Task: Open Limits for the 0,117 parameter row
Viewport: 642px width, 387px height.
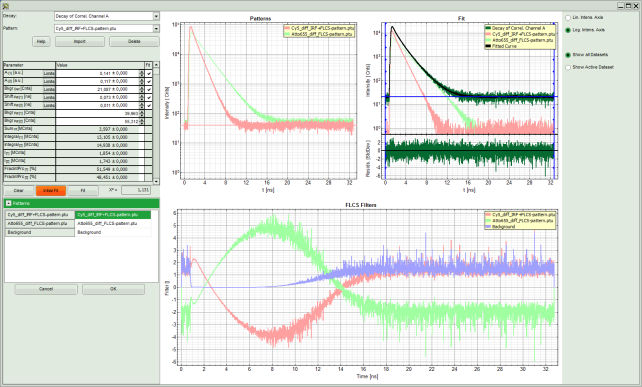Action: tap(49, 81)
